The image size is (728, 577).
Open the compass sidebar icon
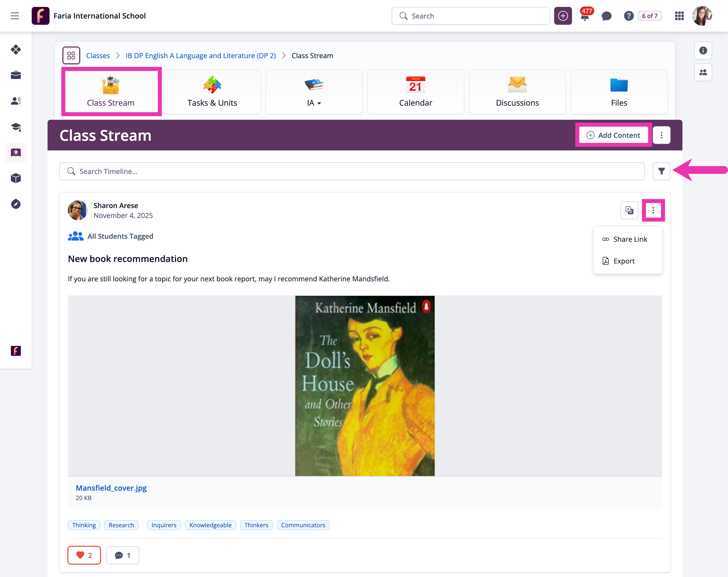[16, 204]
